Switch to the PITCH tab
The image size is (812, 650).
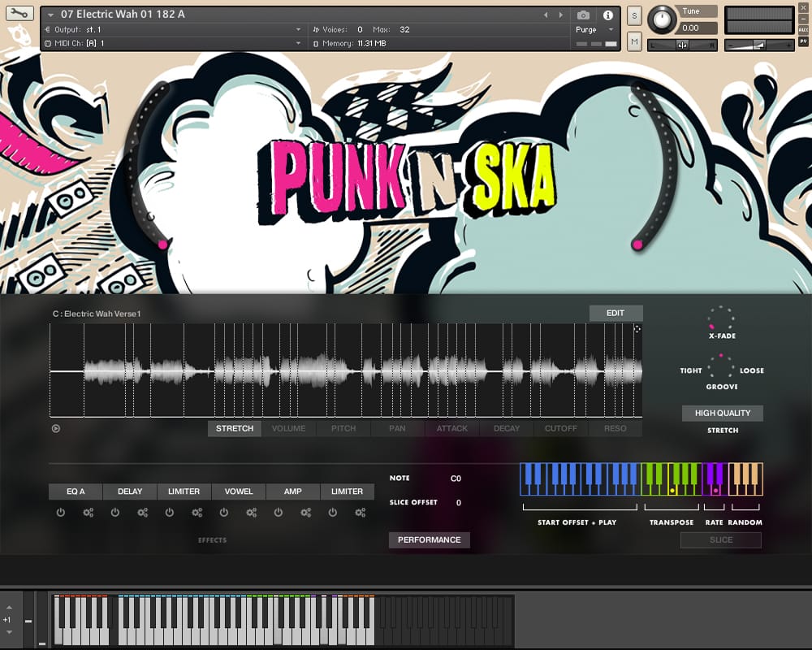coord(343,428)
